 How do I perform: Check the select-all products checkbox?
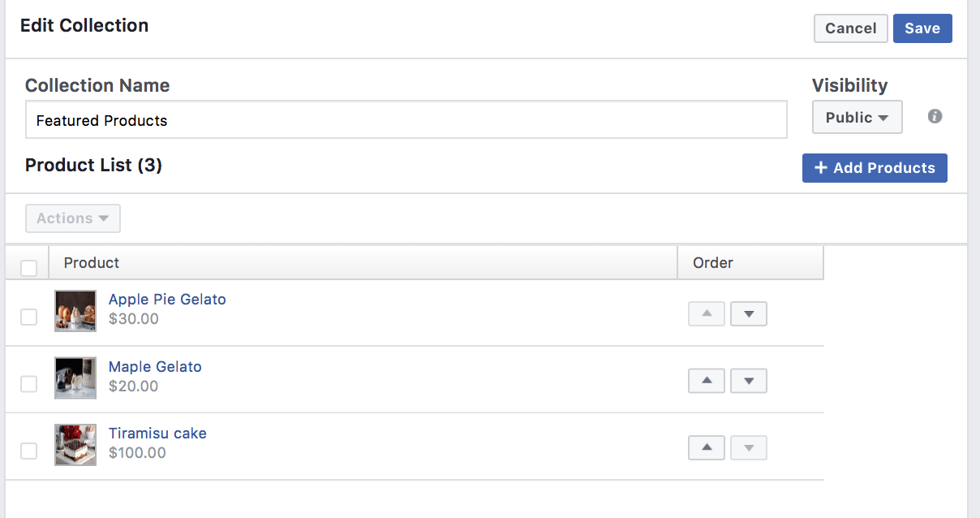click(28, 268)
